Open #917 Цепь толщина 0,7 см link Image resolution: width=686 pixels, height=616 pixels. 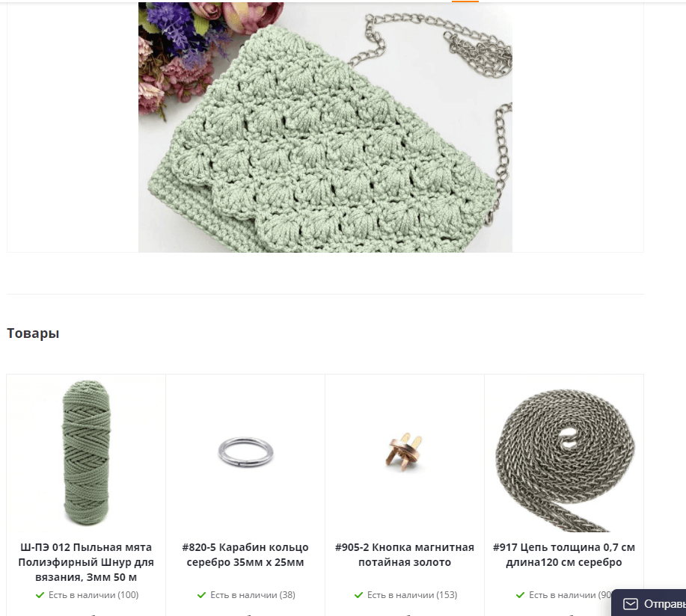[564, 555]
